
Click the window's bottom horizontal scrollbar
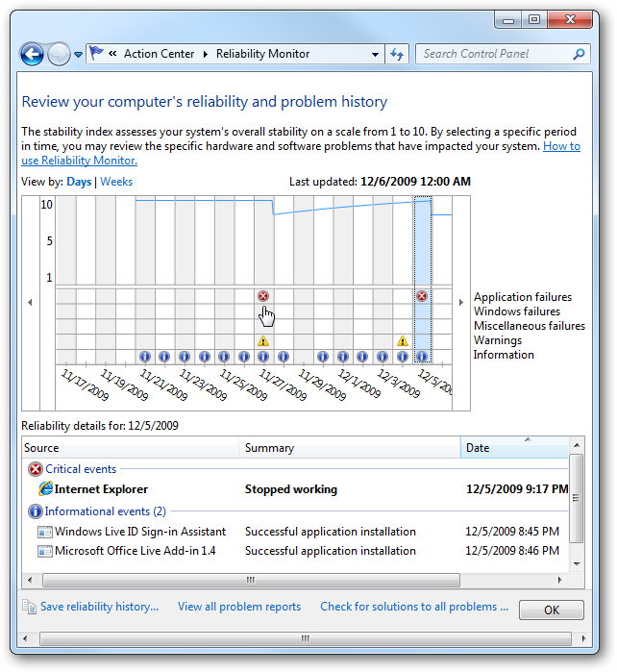coord(305,638)
